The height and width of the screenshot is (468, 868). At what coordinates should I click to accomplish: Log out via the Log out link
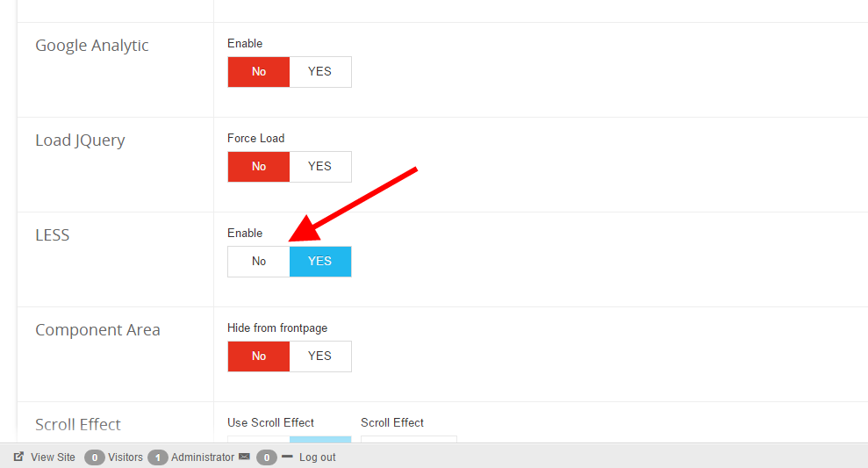click(317, 457)
